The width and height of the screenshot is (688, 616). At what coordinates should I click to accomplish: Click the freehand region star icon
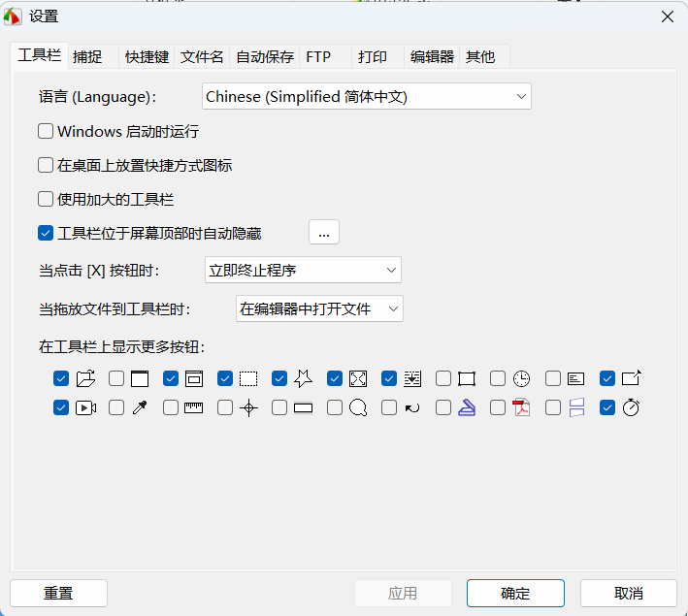coord(303,378)
